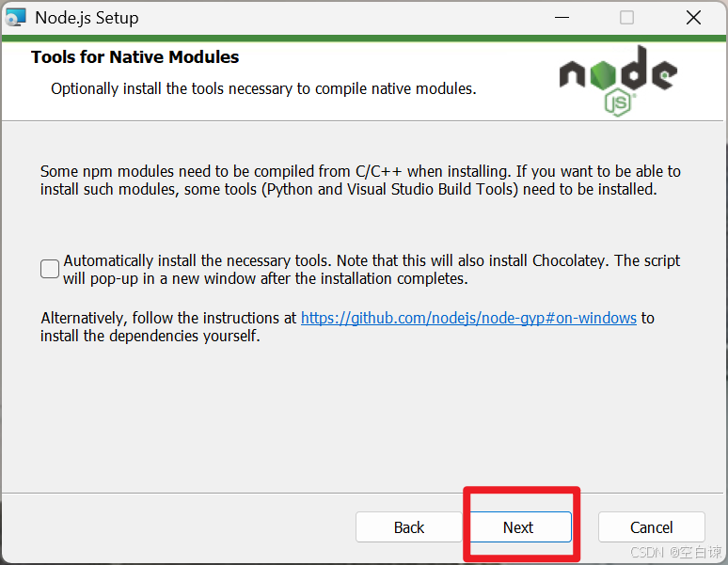
Task: Go back with the Back button
Action: point(408,527)
